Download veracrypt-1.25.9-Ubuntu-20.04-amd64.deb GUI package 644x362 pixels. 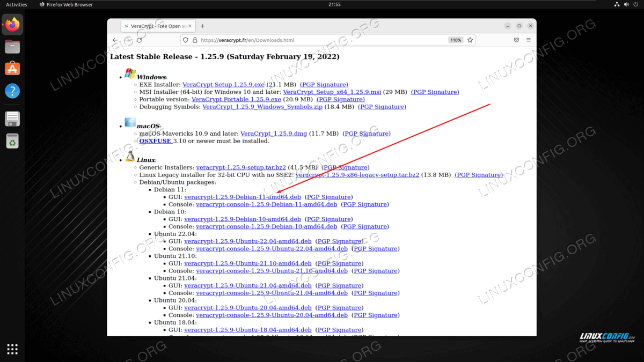click(x=248, y=308)
